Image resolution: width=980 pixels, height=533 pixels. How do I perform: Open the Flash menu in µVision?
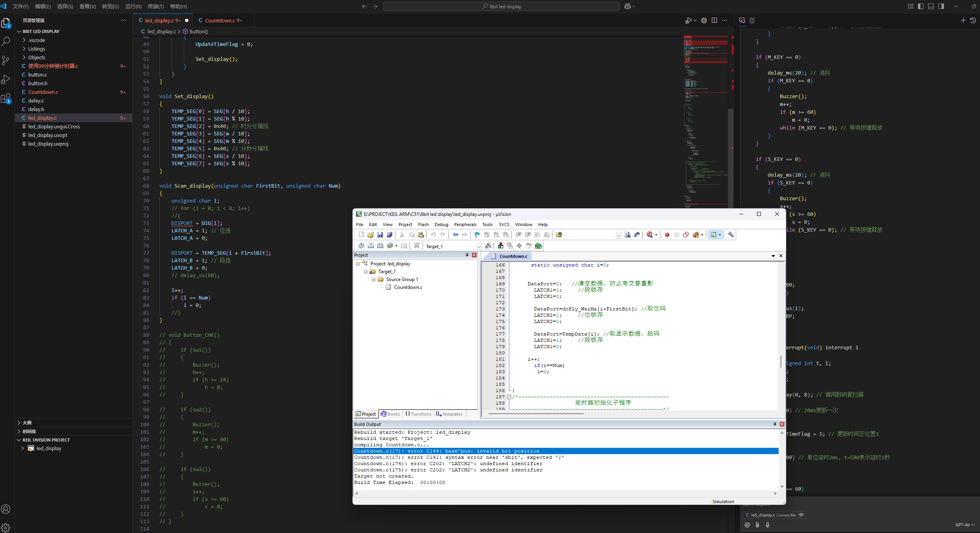tap(423, 225)
